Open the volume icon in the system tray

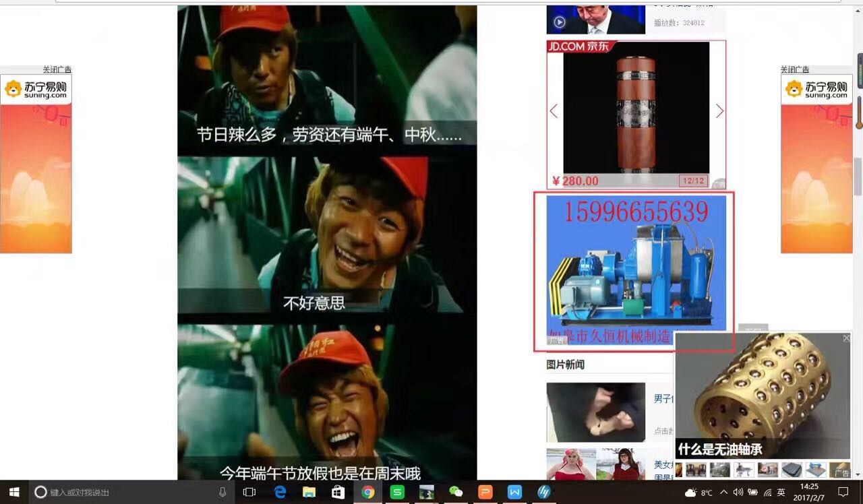[x=738, y=492]
